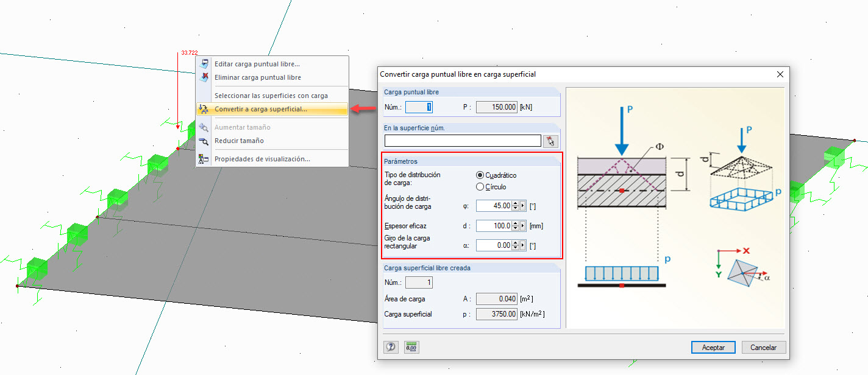The image size is (868, 375).
Task: Decrease the effective thickness d value
Action: 515,228
